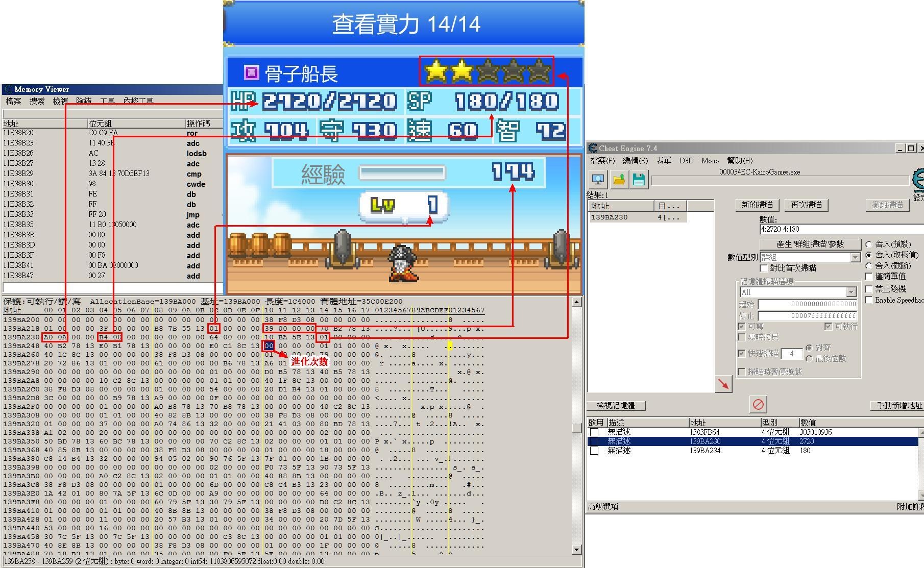924x568 pixels.
Task: Click the hex view vertical scrollbar thumb
Action: pos(577,428)
